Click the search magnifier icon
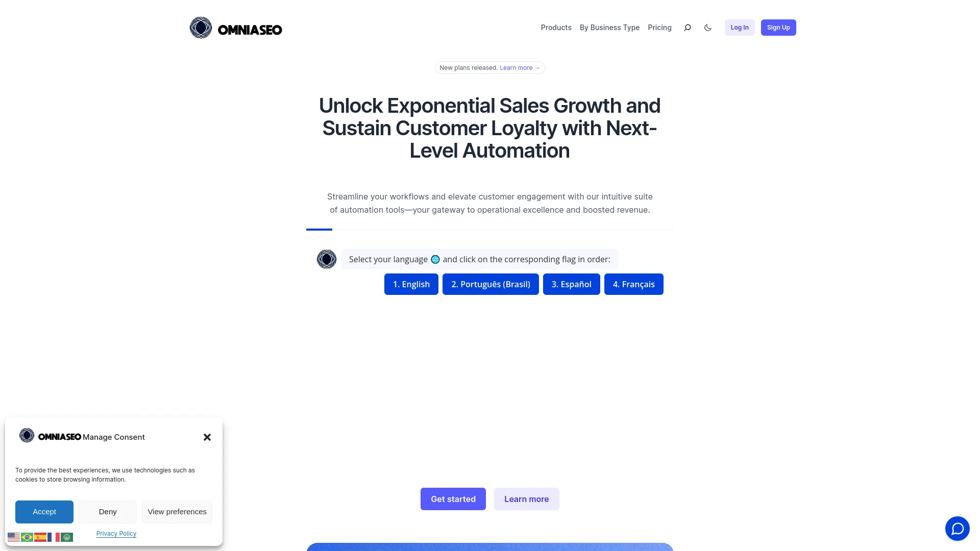This screenshot has height=551, width=980. (688, 28)
